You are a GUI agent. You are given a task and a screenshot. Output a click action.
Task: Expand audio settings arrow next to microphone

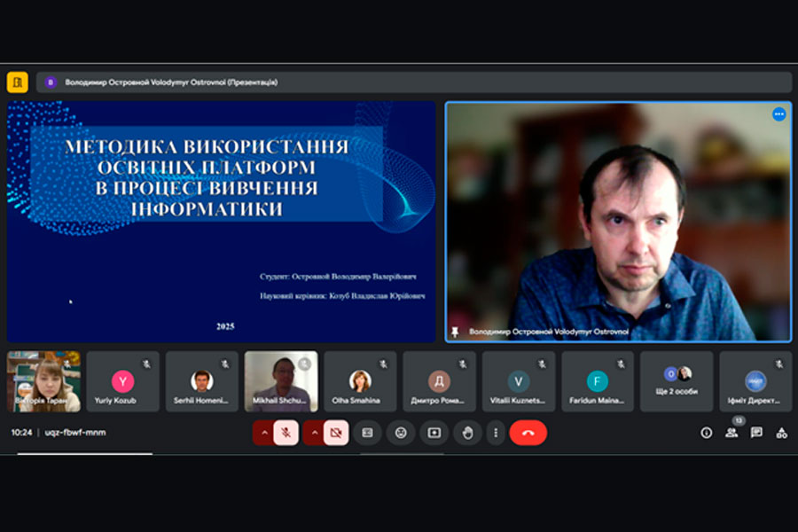click(263, 433)
